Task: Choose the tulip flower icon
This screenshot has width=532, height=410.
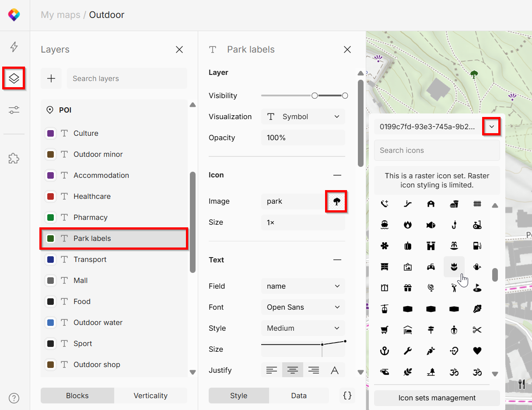Action: click(454, 266)
